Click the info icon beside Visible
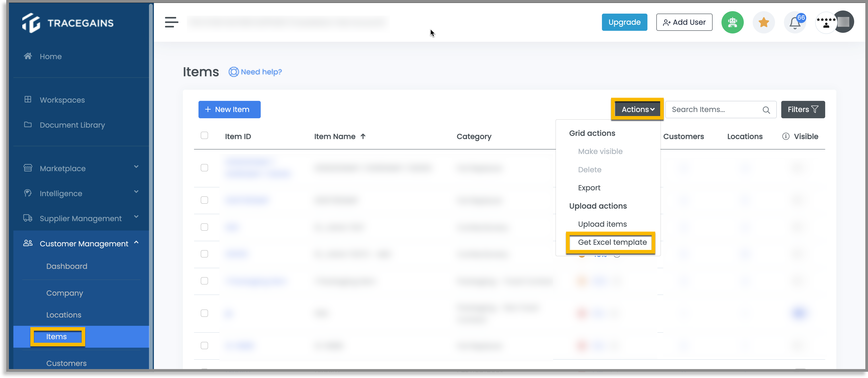868x378 pixels. click(x=785, y=136)
